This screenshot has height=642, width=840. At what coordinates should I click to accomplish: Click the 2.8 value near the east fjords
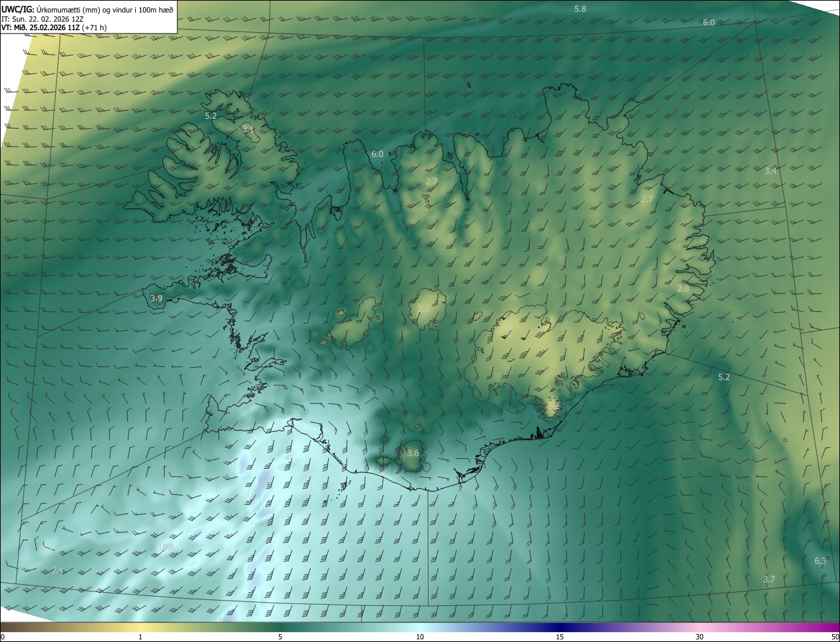tap(683, 289)
